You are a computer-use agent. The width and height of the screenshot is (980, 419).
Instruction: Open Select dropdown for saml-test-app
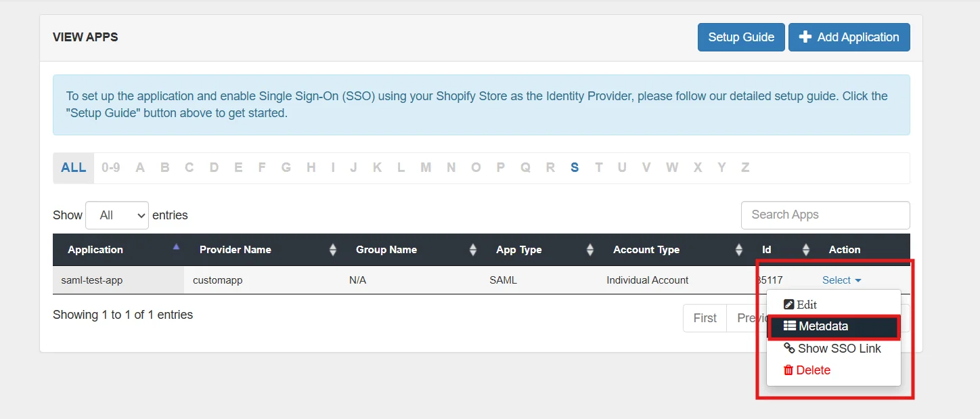click(842, 280)
